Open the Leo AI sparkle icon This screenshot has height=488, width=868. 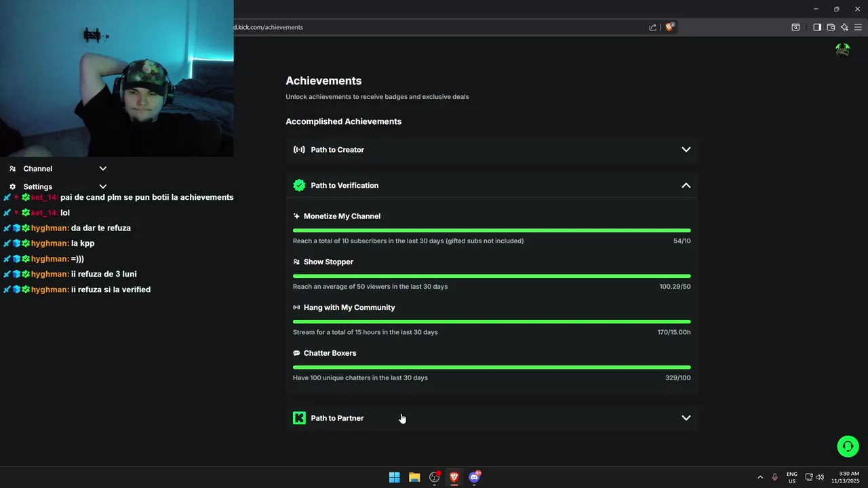(x=844, y=27)
